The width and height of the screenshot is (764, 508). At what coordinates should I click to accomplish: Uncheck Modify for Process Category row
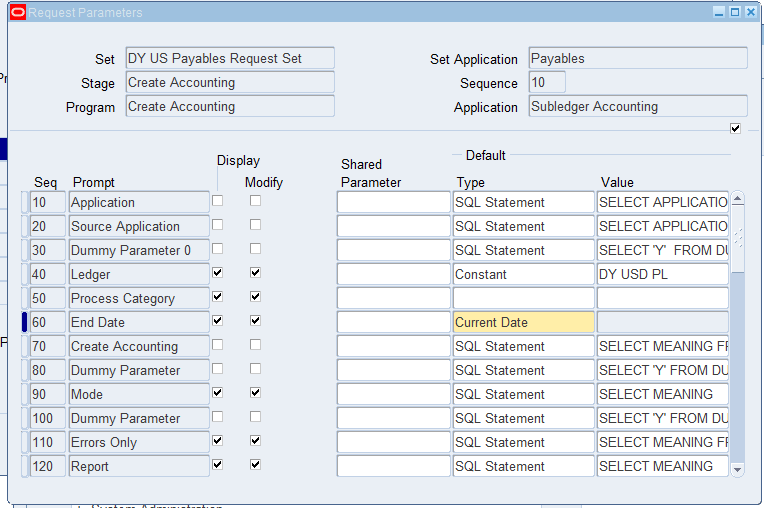click(255, 297)
